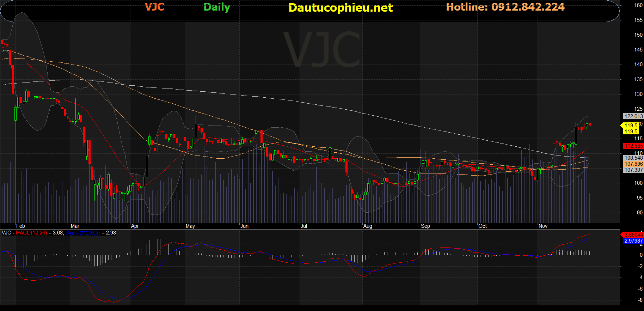Screen dimensions: 644x311
Task: Click the blue Signal indicator label
Action: click(82, 233)
